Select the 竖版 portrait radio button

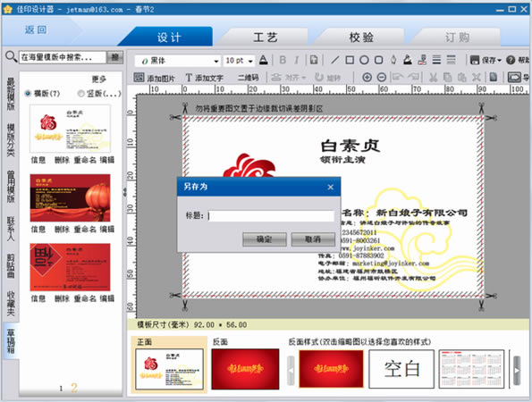tap(80, 93)
